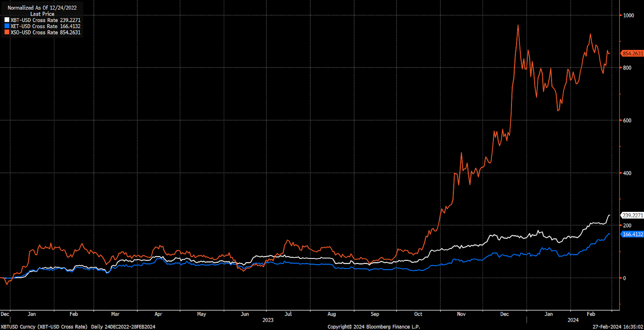Image resolution: width=644 pixels, height=330 pixels.
Task: Click the Jul x-axis month label
Action: 288,314
